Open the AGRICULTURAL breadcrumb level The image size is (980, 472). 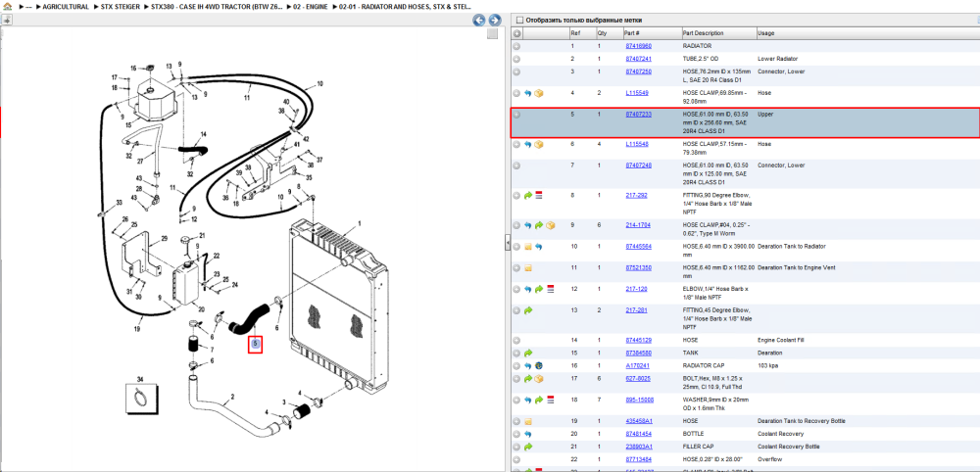(x=66, y=7)
